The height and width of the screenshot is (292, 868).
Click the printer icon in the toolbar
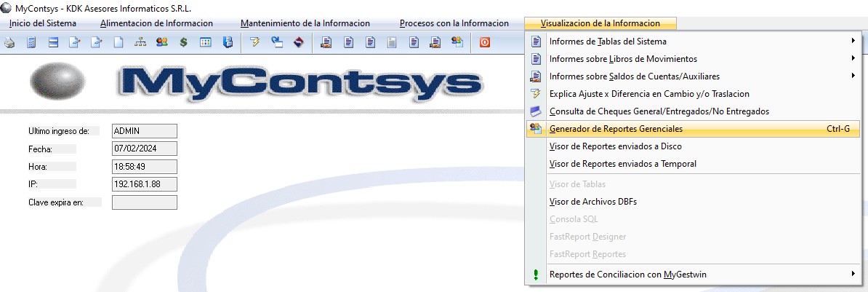[9, 42]
